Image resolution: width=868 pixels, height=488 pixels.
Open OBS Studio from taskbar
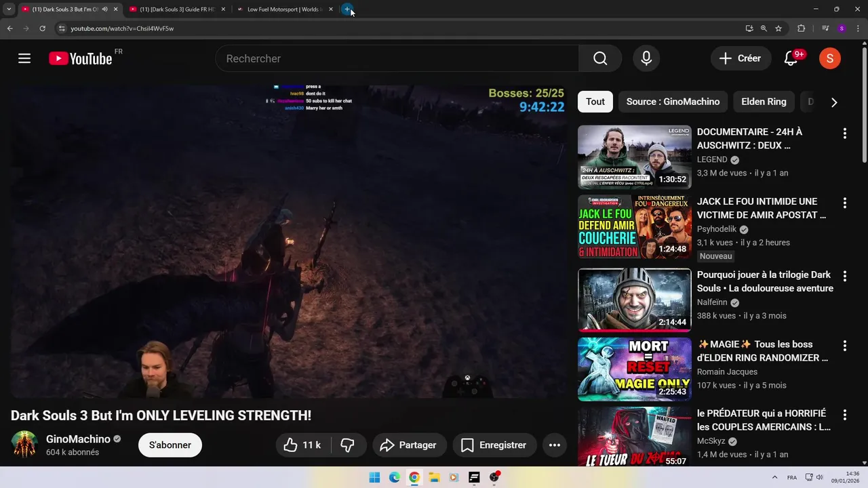point(494,477)
